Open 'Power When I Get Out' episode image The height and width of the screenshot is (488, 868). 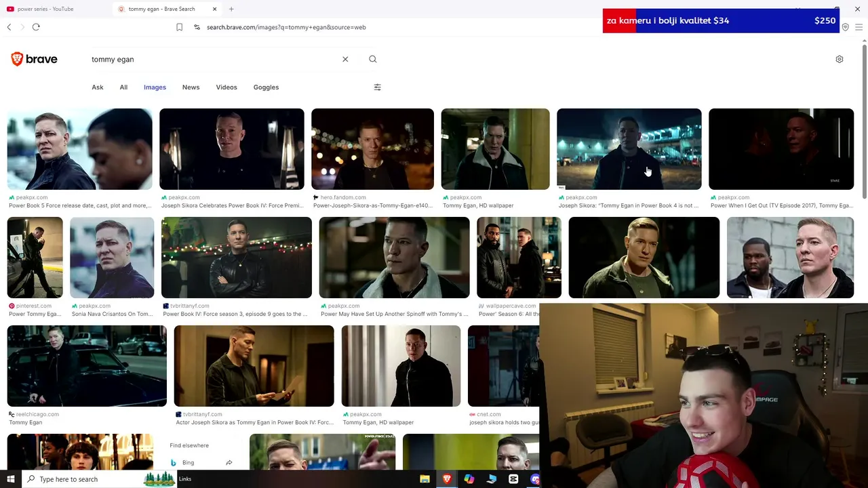click(x=781, y=149)
